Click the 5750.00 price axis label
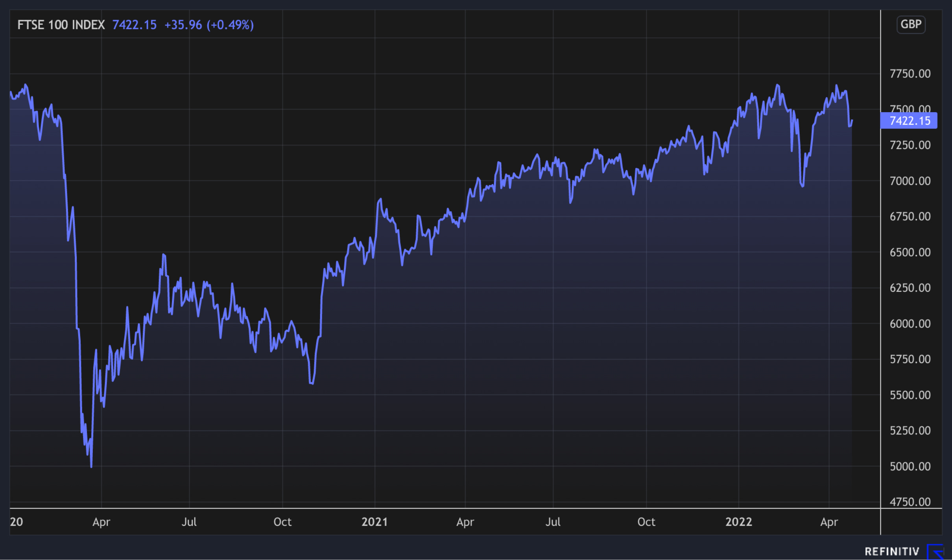952x560 pixels. pos(910,359)
